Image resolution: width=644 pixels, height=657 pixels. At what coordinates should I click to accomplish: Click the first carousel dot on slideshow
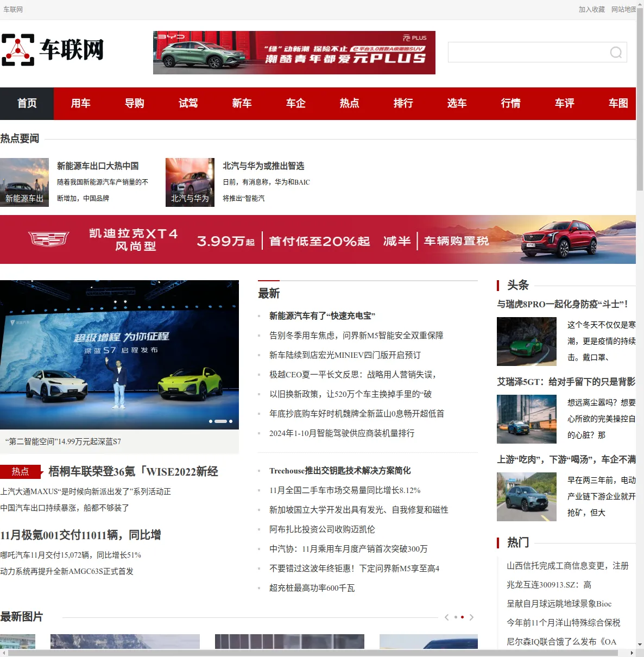pos(211,421)
